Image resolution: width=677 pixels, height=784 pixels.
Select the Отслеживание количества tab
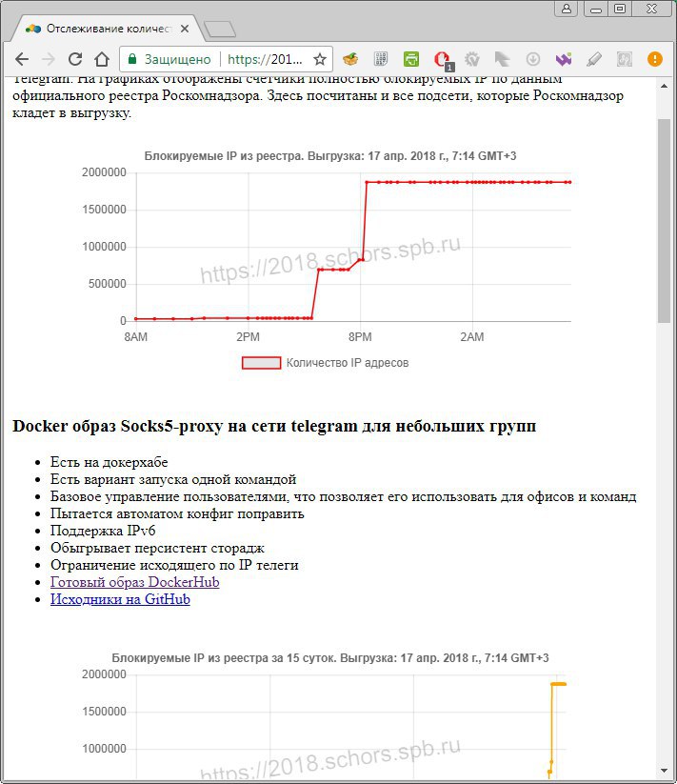coord(108,29)
